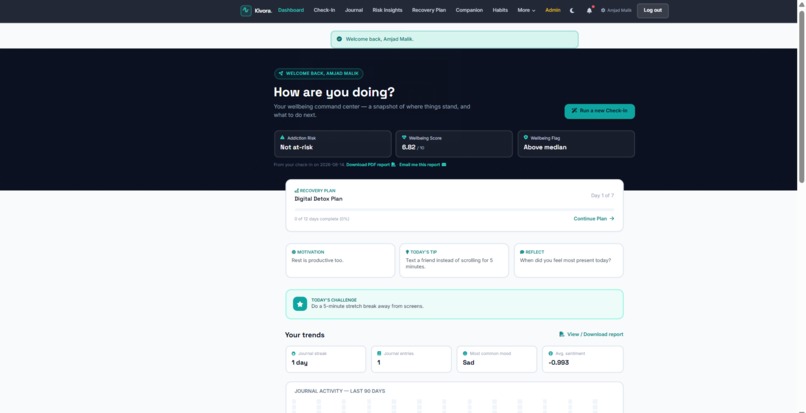This screenshot has height=413, width=806.
Task: Open the Dashboard nav tab
Action: (291, 10)
